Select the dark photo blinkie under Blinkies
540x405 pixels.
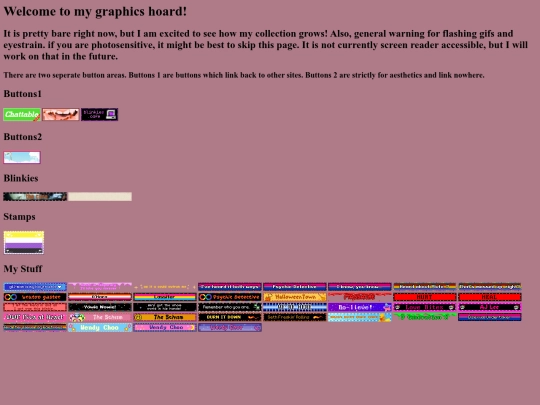coord(35,197)
